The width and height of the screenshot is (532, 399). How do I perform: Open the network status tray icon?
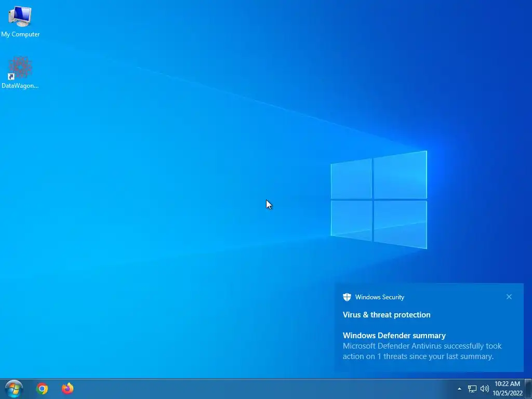pos(472,389)
